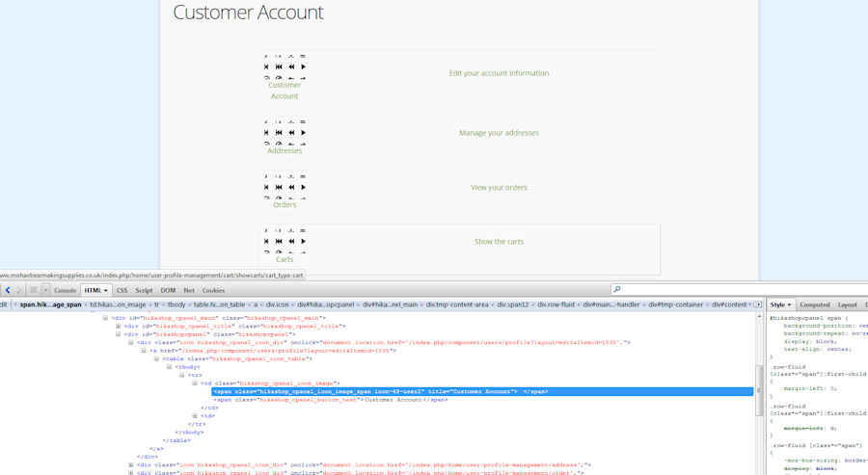Collapse first hikashop_cpanel_icon_div node
Image resolution: width=868 pixels, height=475 pixels.
click(130, 342)
